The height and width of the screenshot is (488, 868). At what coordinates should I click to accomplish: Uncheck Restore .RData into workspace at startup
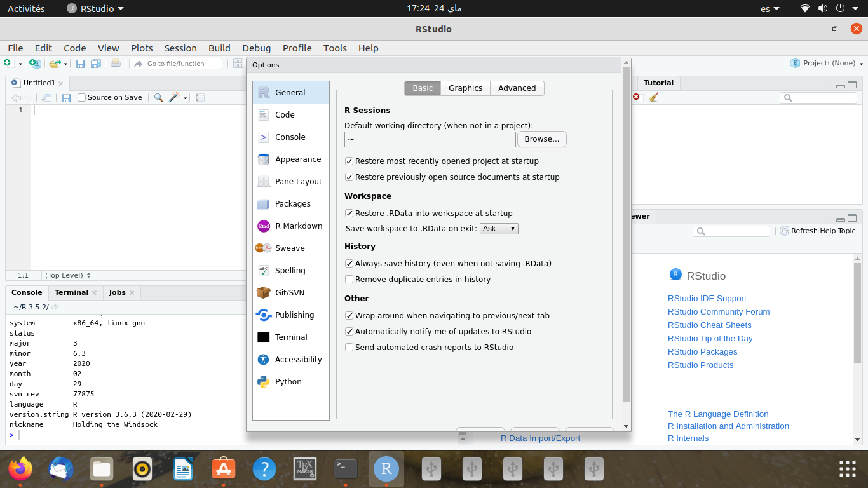click(349, 213)
